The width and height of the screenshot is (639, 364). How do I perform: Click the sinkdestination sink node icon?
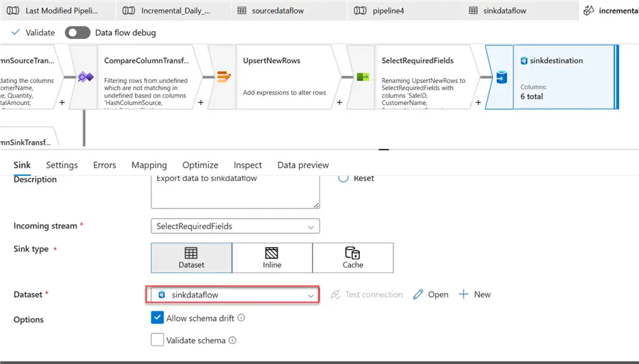pos(501,77)
